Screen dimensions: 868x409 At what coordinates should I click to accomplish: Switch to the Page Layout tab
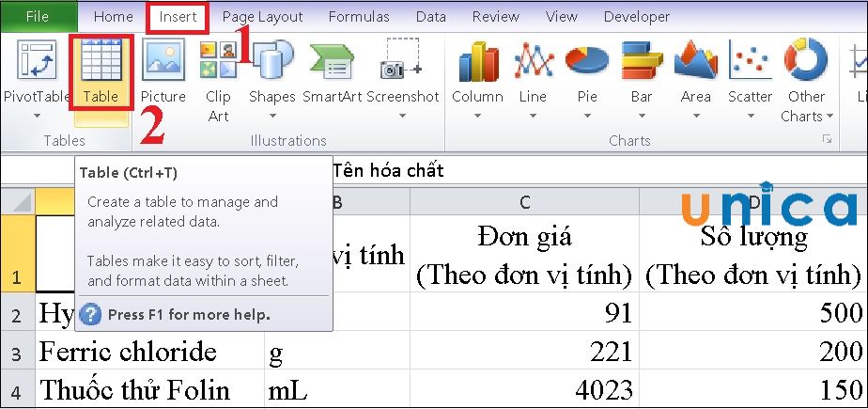click(x=262, y=17)
